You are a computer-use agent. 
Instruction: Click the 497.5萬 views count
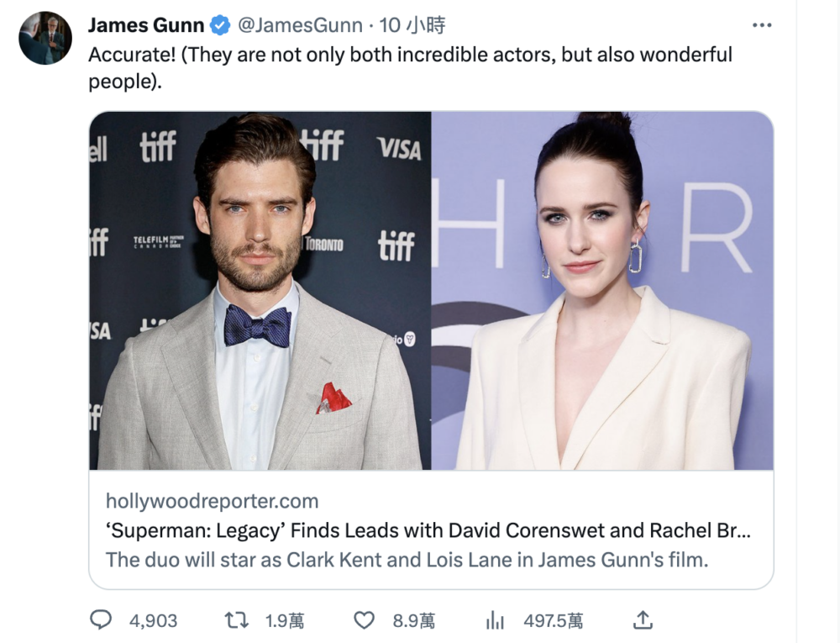553,621
